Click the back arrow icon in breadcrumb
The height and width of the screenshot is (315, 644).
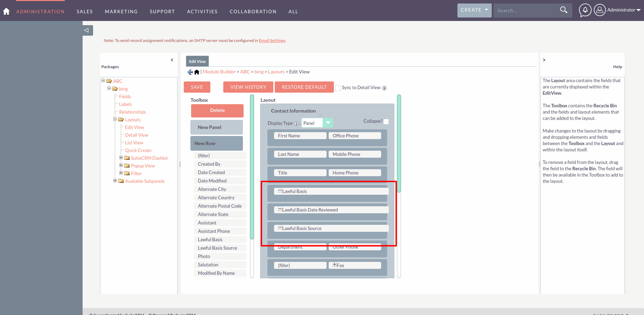(190, 72)
